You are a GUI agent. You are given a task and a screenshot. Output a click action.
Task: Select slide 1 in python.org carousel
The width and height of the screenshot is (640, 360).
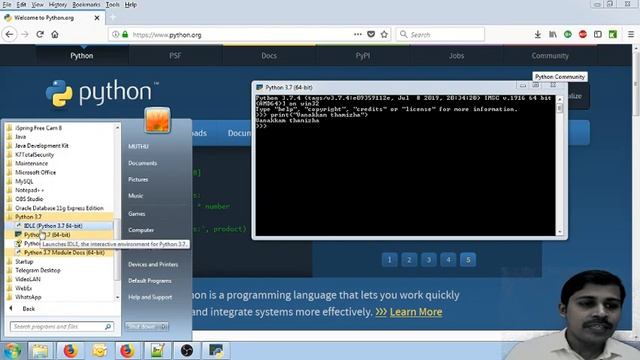[x=389, y=260]
